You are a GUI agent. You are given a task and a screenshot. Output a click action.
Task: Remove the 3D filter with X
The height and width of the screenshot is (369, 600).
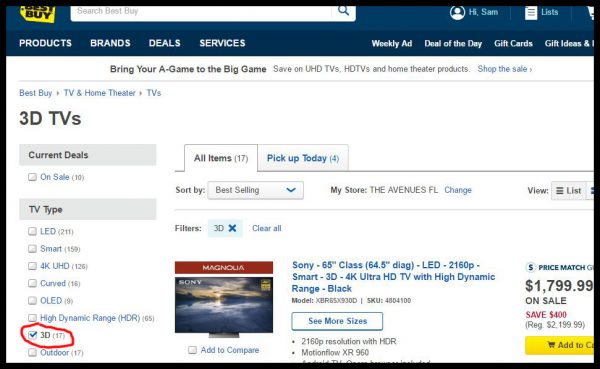[x=232, y=228]
